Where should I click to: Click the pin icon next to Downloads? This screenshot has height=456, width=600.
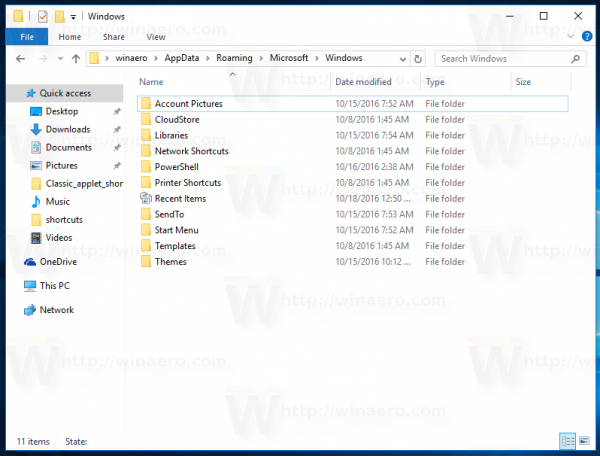click(x=117, y=130)
